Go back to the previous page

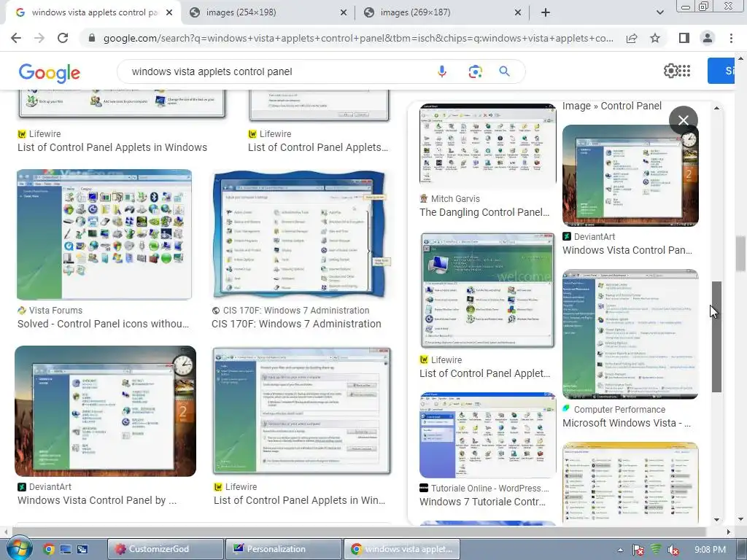pyautogui.click(x=16, y=38)
